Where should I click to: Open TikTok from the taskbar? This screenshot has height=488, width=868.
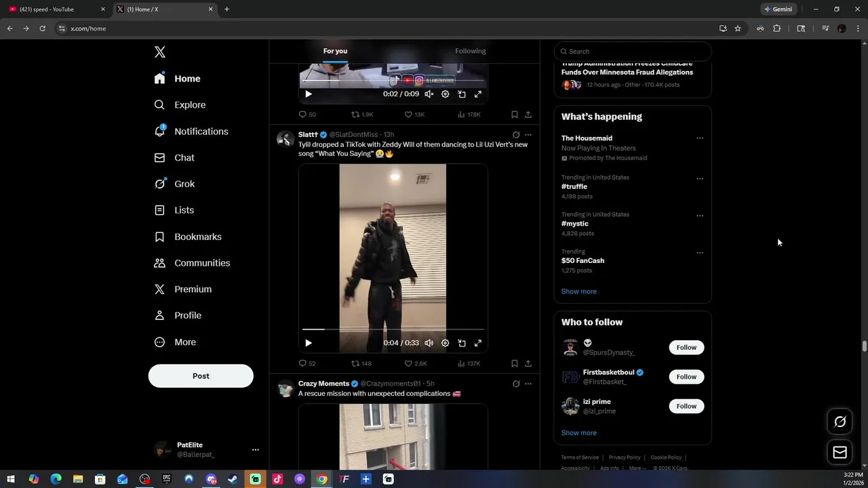coord(277,479)
